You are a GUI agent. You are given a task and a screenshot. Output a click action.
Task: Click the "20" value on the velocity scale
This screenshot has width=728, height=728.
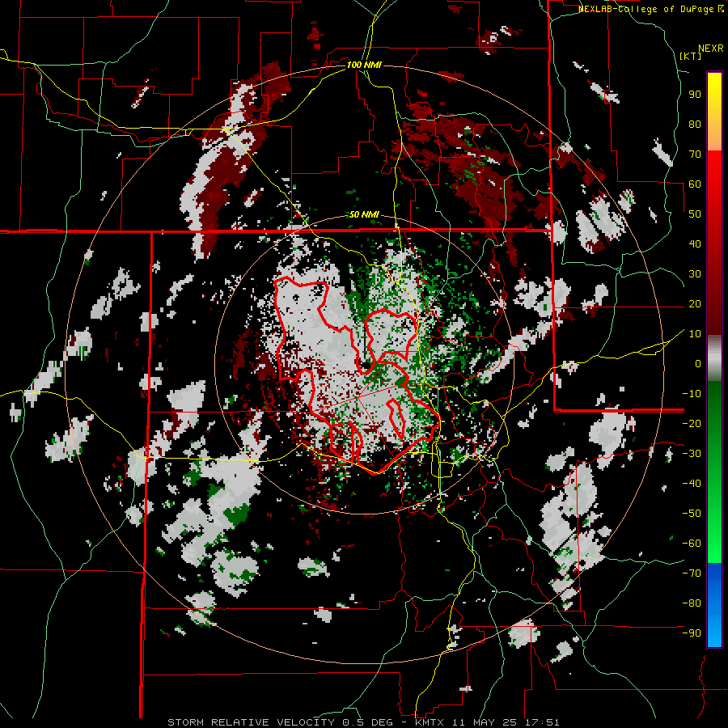click(695, 304)
